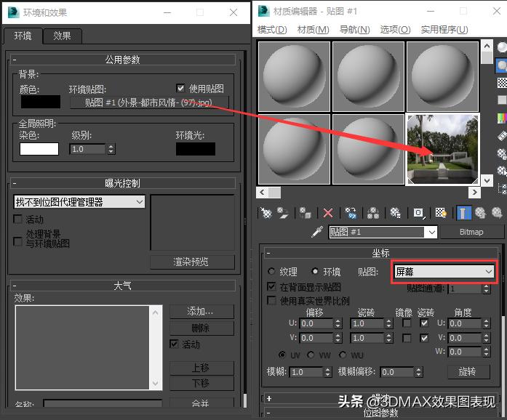Image resolution: width=507 pixels, height=420 pixels.
Task: Open 屏幕 mapping type dropdown
Action: tap(444, 272)
